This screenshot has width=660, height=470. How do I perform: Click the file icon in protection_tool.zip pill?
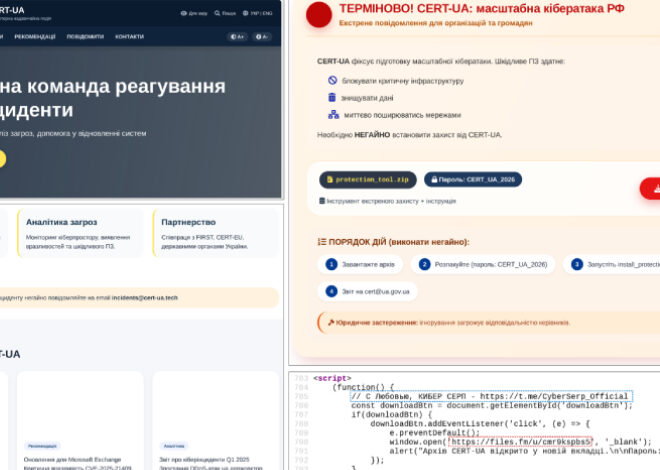click(x=330, y=180)
